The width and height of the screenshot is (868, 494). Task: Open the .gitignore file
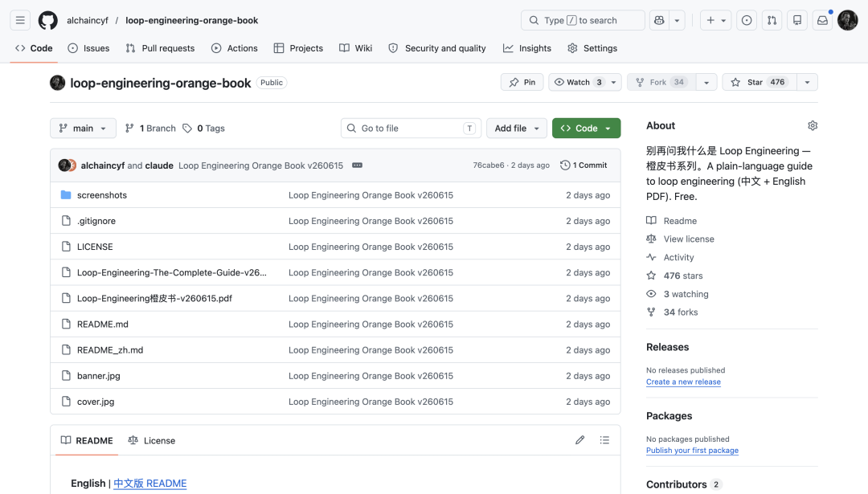coord(96,221)
